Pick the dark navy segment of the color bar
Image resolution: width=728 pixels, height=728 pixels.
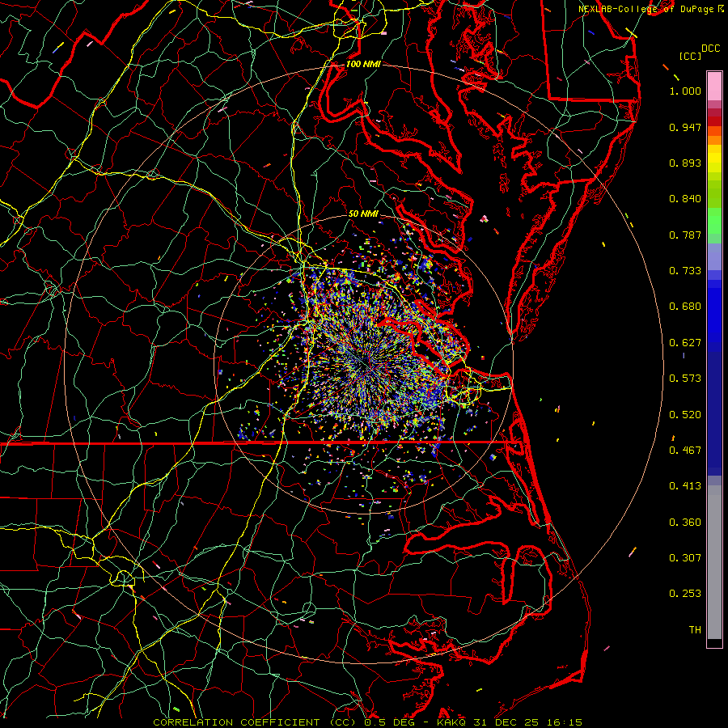[x=714, y=413]
